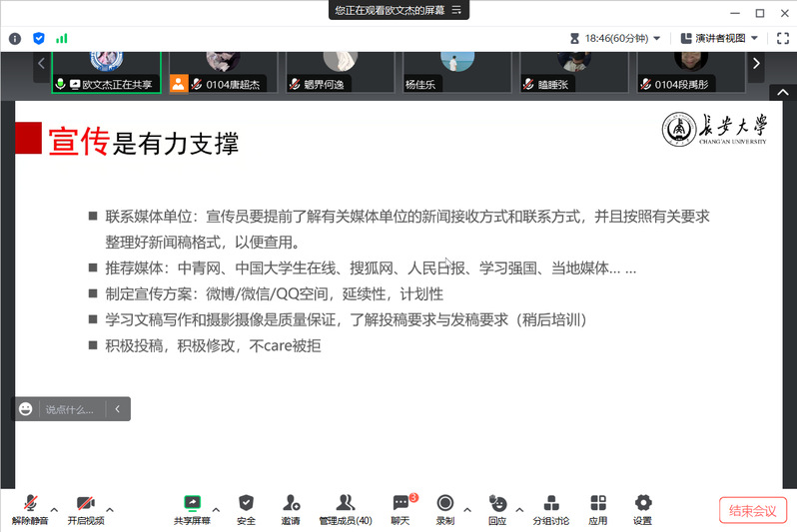
Task: Open 设置 settings gear
Action: pyautogui.click(x=642, y=508)
